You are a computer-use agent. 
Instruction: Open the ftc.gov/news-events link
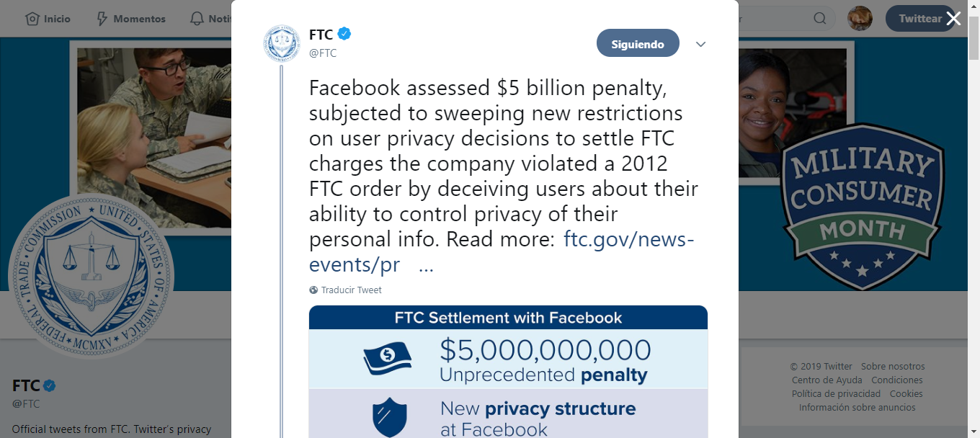click(x=628, y=239)
